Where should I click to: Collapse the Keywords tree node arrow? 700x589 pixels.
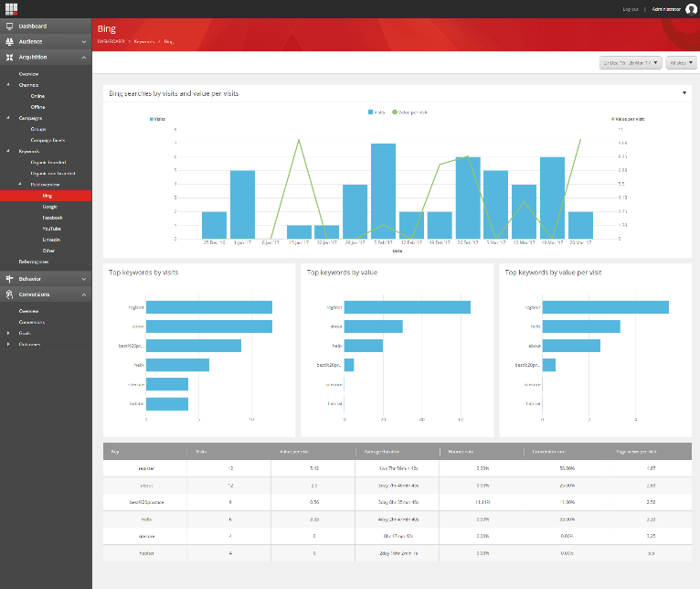8,151
